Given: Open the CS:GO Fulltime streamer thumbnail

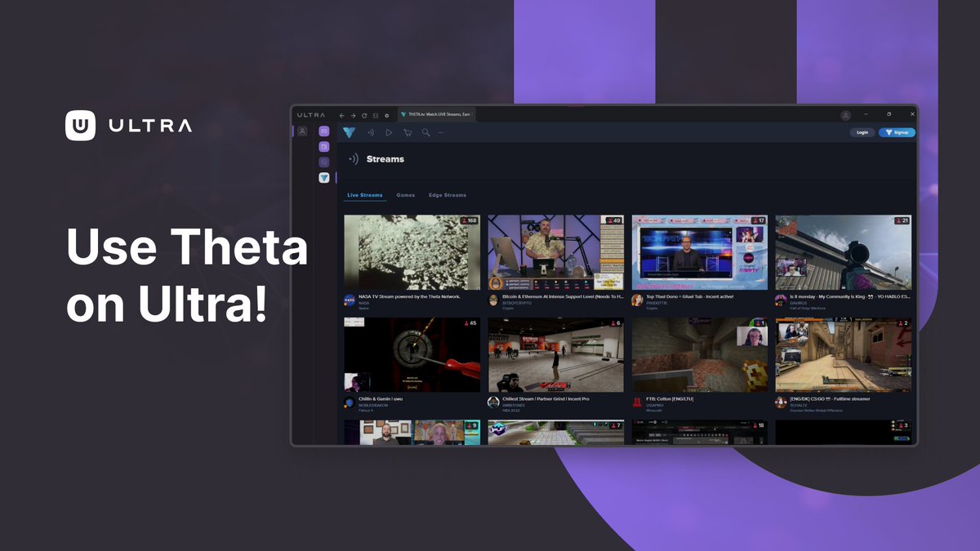Looking at the screenshot, I should [x=844, y=355].
